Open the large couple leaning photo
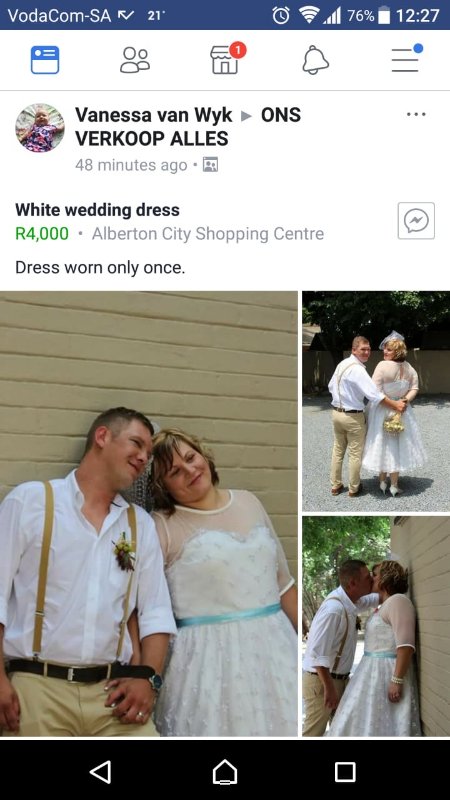This screenshot has height=800, width=450. [148, 513]
